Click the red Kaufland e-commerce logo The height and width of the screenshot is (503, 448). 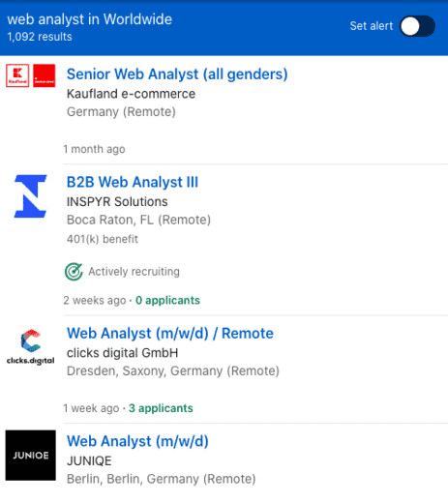(45, 75)
